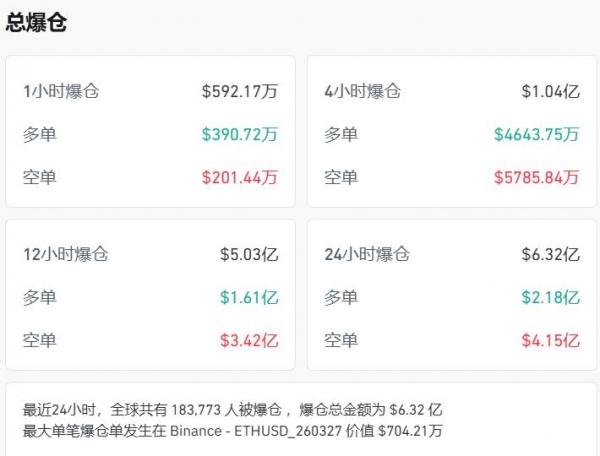The height and width of the screenshot is (456, 600).
Task: Click the 24-hour short value $4.15亿
Action: pyautogui.click(x=550, y=341)
